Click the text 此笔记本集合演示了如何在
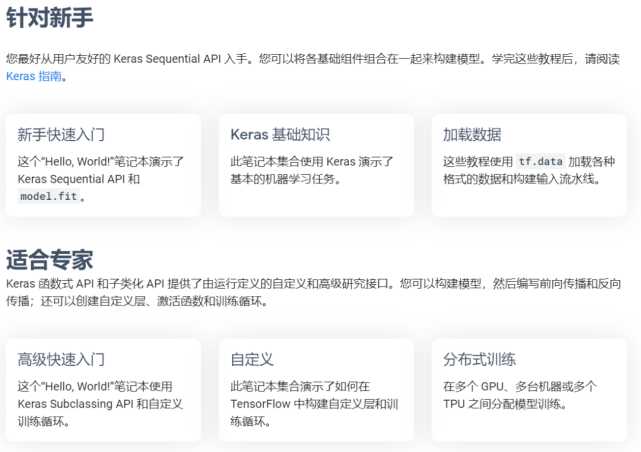The width and height of the screenshot is (641, 452). point(300,386)
